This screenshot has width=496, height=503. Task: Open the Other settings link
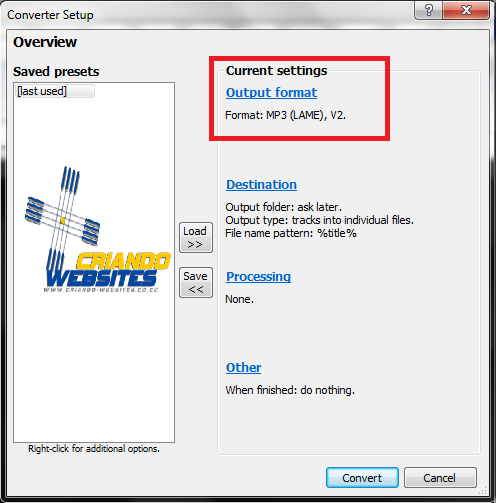(243, 367)
